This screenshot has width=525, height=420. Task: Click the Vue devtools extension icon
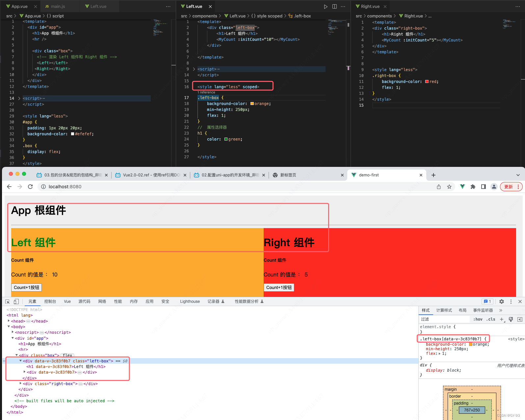462,187
